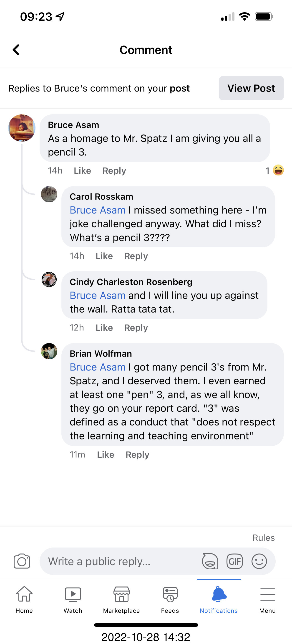The image size is (292, 644).
Task: Tap the back arrow icon
Action: [x=16, y=50]
